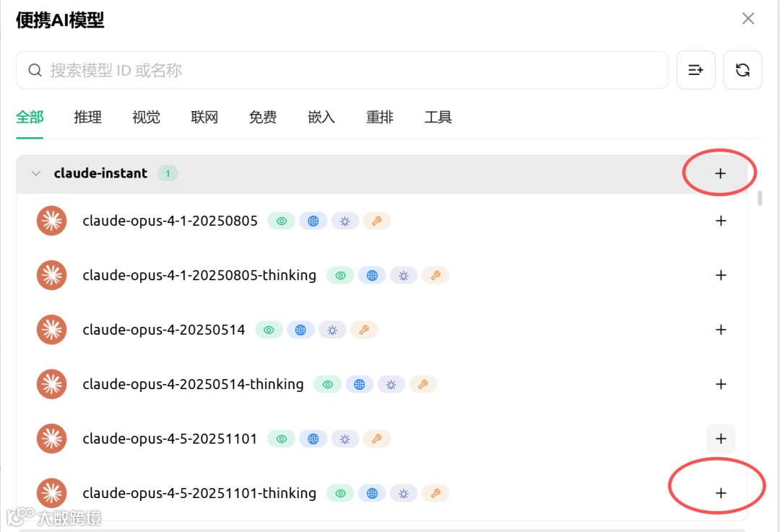Click the tools wrench tag on claude-opus-4-1-20250805
Viewport: 780px width, 532px height.
tap(376, 221)
